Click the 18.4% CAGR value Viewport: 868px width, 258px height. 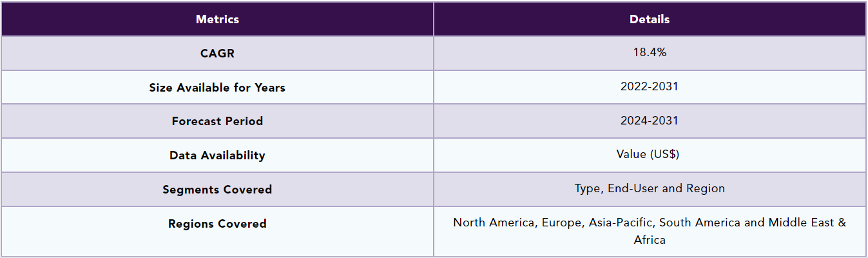pyautogui.click(x=650, y=53)
